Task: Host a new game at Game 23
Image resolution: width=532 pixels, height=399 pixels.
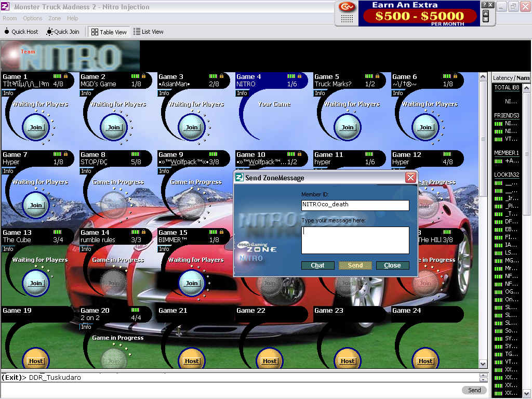Action: [348, 361]
